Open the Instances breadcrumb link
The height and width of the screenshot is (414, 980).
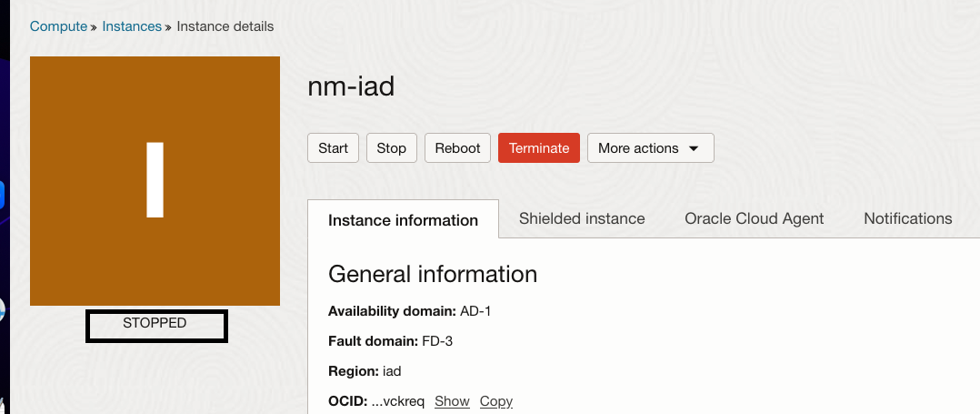tap(132, 26)
